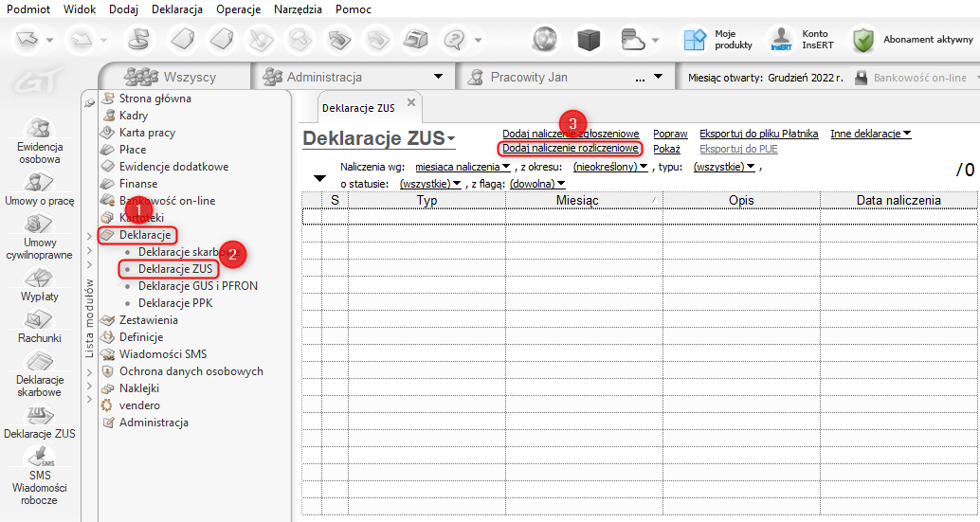Screen dimensions: 980x522
Task: Open the status (wszystkie) filter dropdown
Action: [x=430, y=184]
